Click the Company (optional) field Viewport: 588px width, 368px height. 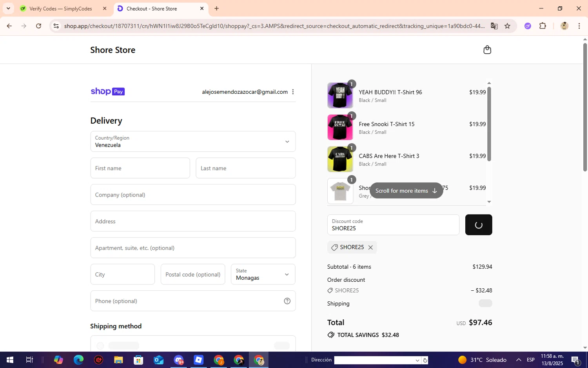click(193, 195)
